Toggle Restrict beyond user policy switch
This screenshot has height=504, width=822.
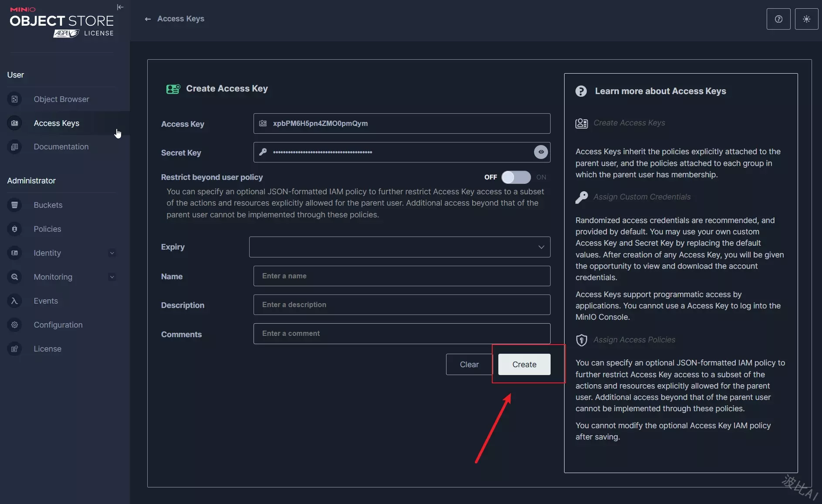[x=516, y=177]
